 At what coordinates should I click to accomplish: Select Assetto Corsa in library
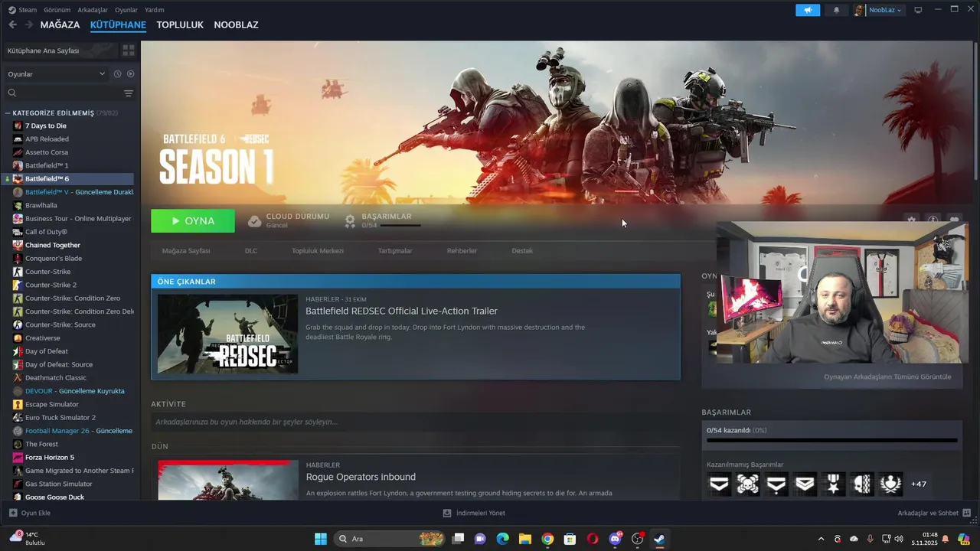[x=46, y=152]
